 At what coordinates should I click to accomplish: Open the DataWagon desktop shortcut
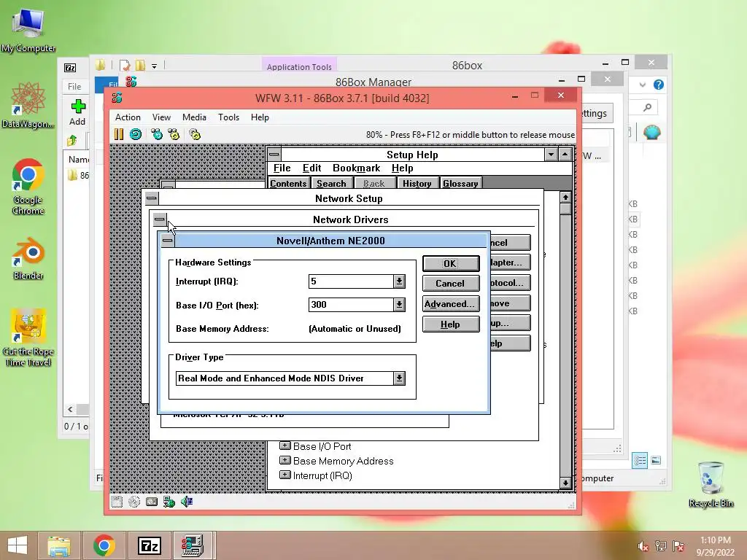pyautogui.click(x=28, y=105)
